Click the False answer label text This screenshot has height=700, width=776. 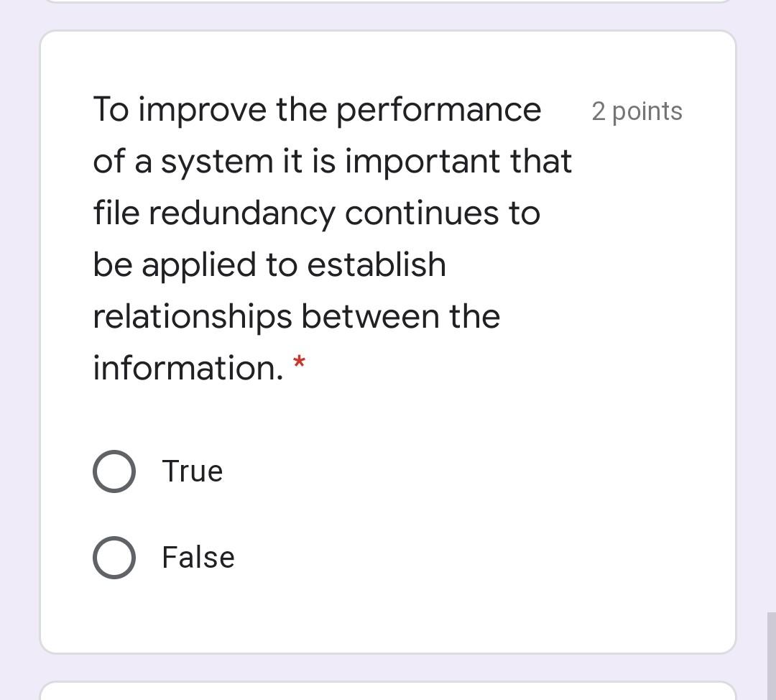(x=198, y=557)
